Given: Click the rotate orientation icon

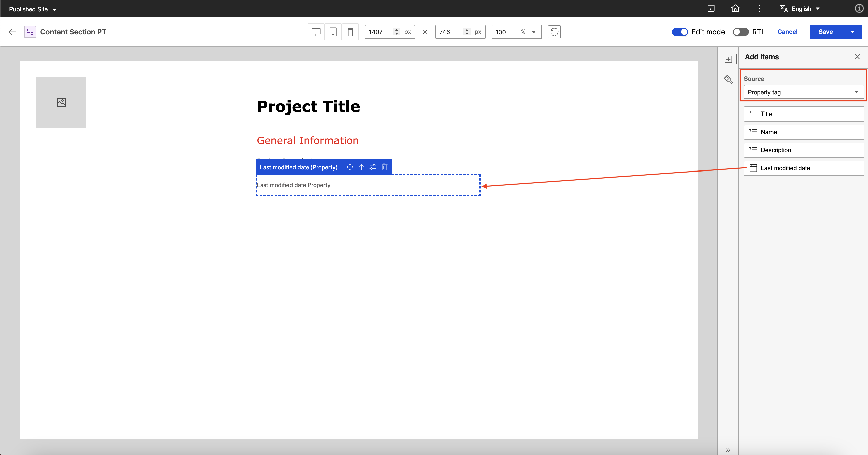Looking at the screenshot, I should (x=554, y=32).
